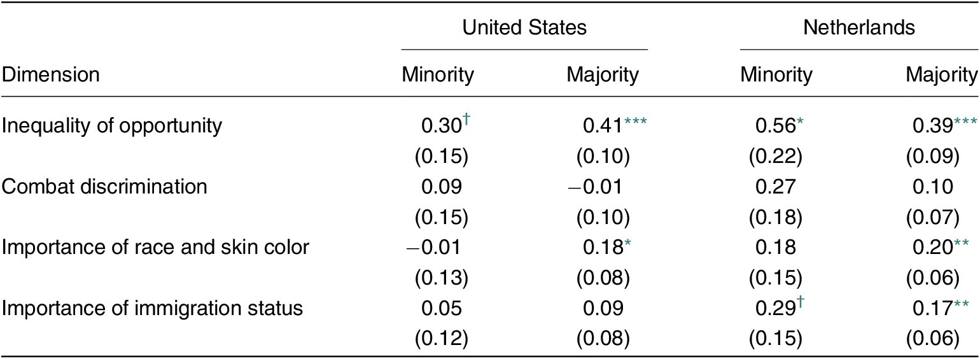Click the Importance of race and skin color label
The height and width of the screenshot is (359, 980).
pos(155,249)
